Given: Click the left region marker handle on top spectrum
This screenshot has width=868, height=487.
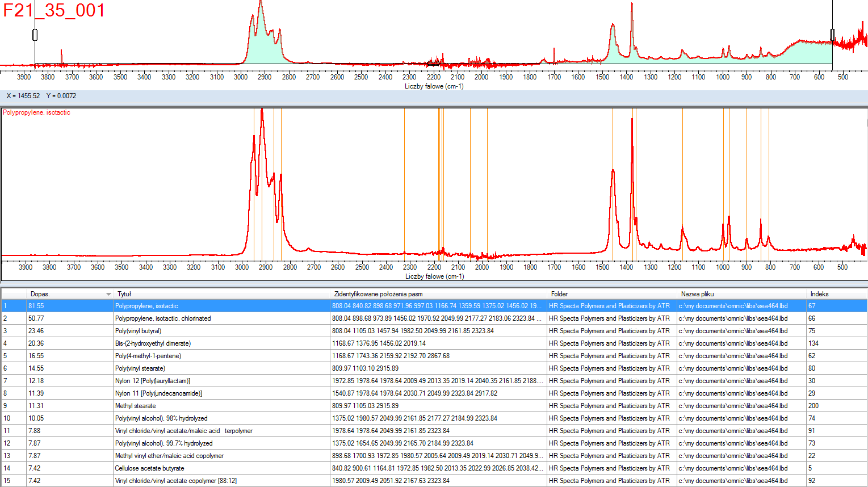Looking at the screenshot, I should pos(35,35).
